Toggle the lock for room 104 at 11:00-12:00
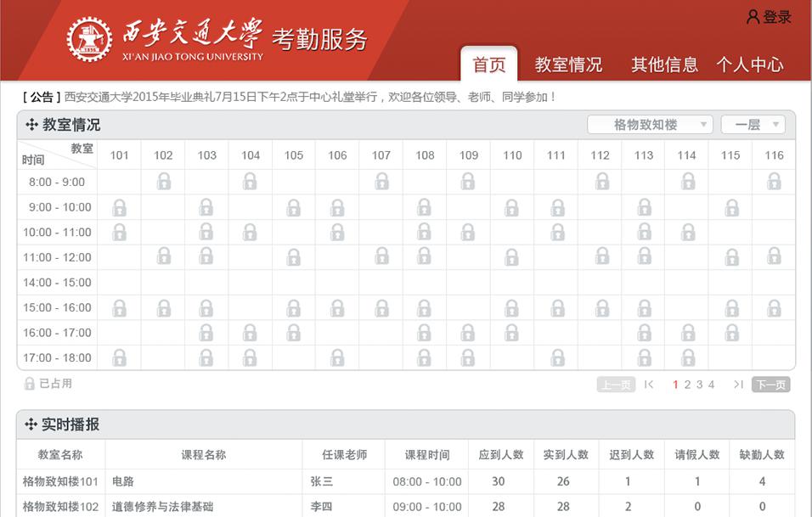This screenshot has height=517, width=812. click(x=250, y=256)
